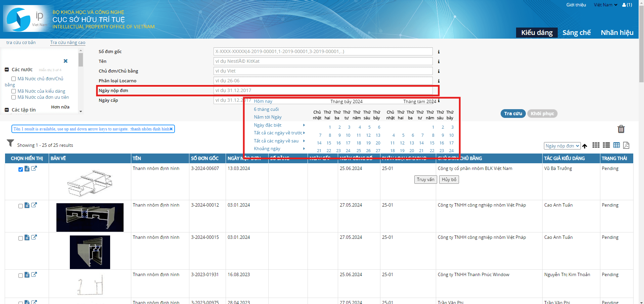Enable Mã Nước của đơn ưu tiên filter
Image resolution: width=644 pixels, height=304 pixels.
[14, 97]
